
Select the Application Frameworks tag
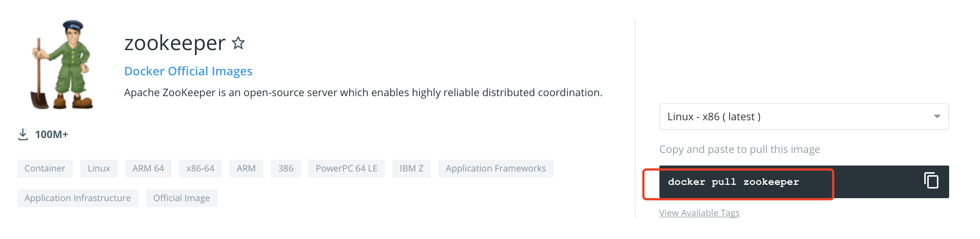pyautogui.click(x=495, y=168)
